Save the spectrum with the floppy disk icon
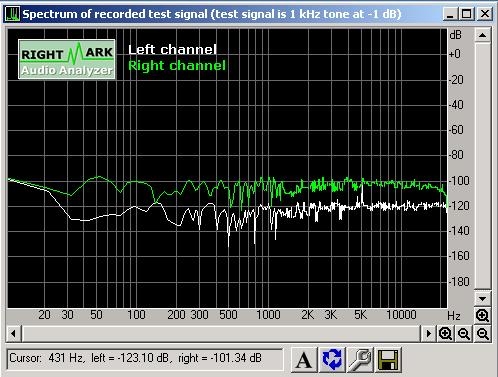The height and width of the screenshot is (377, 498). (388, 360)
